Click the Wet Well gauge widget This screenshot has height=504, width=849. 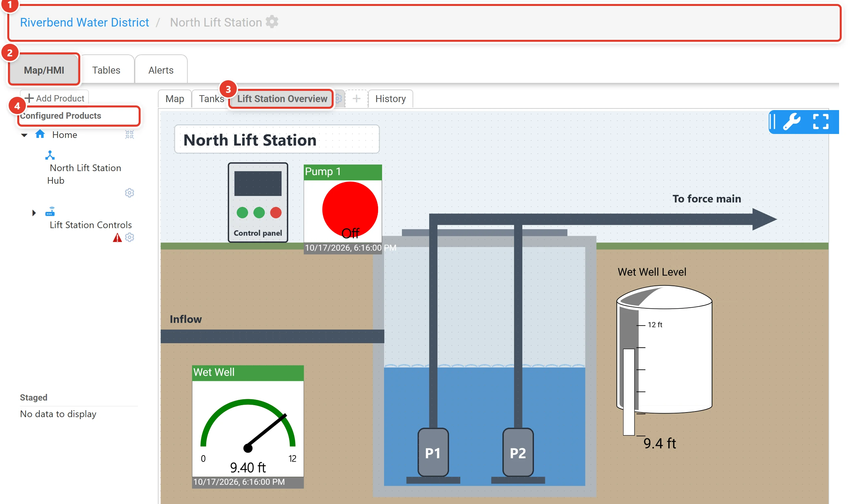pos(248,426)
